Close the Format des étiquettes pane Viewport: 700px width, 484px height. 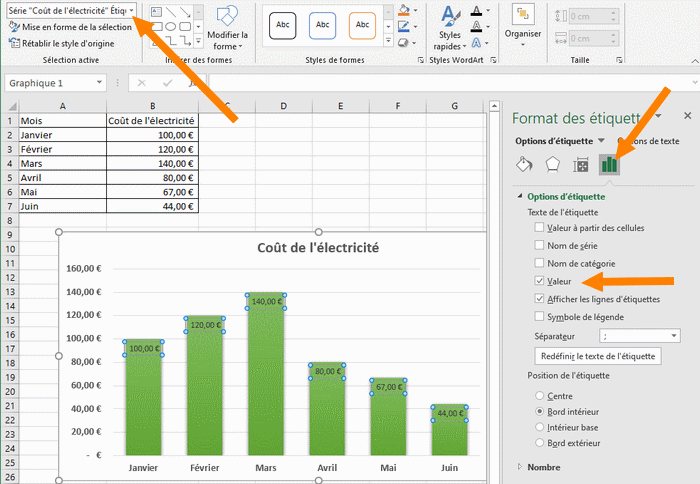pos(687,116)
